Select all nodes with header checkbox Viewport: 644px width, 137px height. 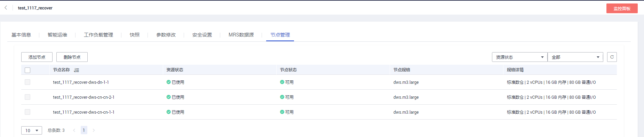coord(27,70)
